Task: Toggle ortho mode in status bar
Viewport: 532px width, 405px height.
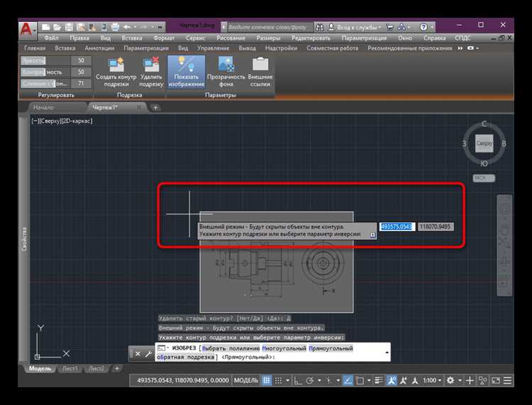Action: pyautogui.click(x=298, y=381)
